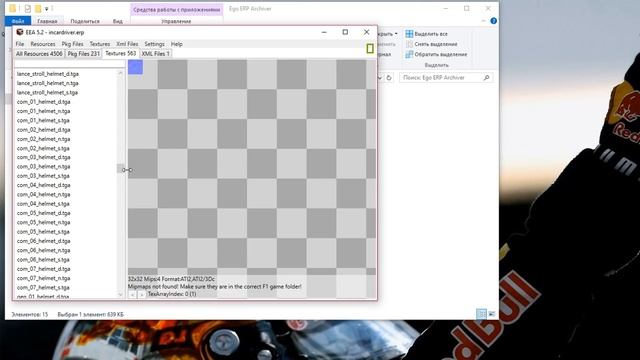Open the Resources menu
The image size is (640, 360).
[x=43, y=44]
